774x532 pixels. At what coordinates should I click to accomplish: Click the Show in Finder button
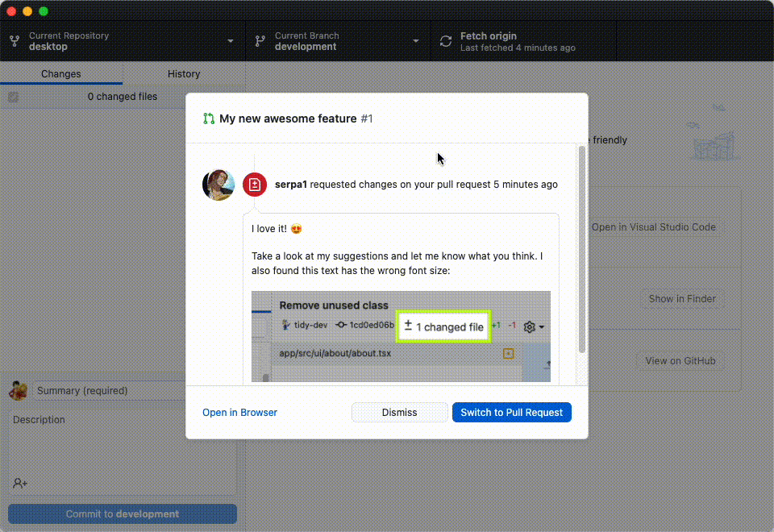coord(682,298)
